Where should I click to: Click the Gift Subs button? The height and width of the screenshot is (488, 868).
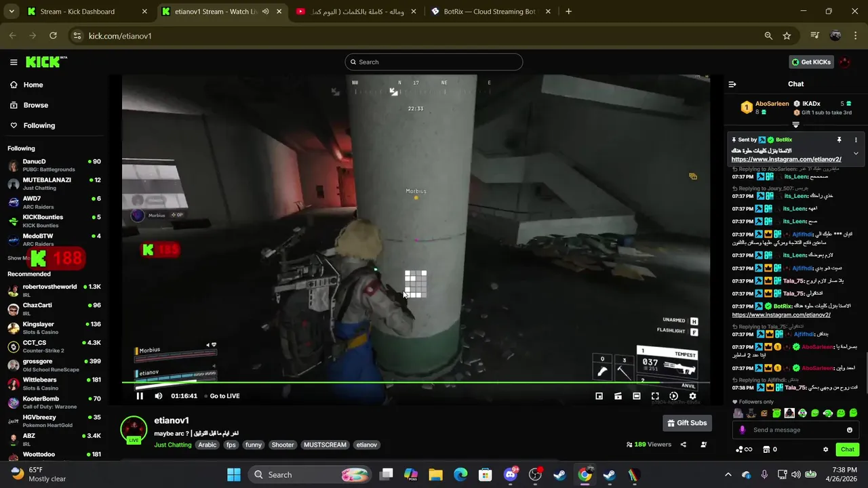(687, 423)
